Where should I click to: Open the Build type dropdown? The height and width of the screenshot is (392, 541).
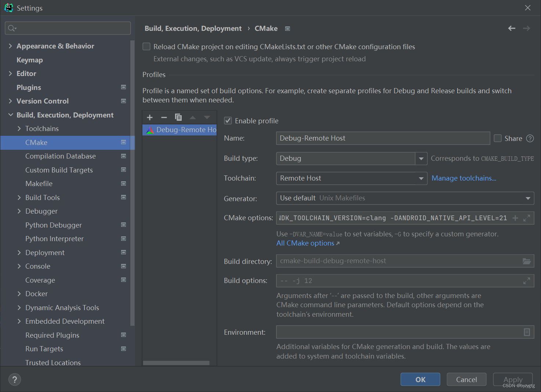pos(421,159)
